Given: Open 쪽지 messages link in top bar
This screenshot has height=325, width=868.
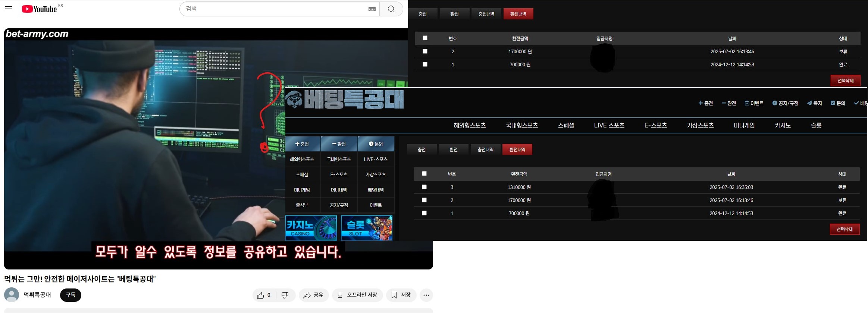Looking at the screenshot, I should (815, 103).
